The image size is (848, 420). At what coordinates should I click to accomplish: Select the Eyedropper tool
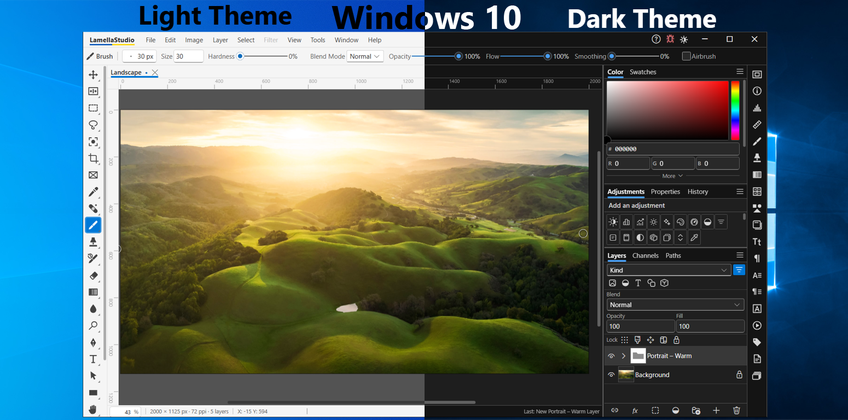pyautogui.click(x=93, y=192)
